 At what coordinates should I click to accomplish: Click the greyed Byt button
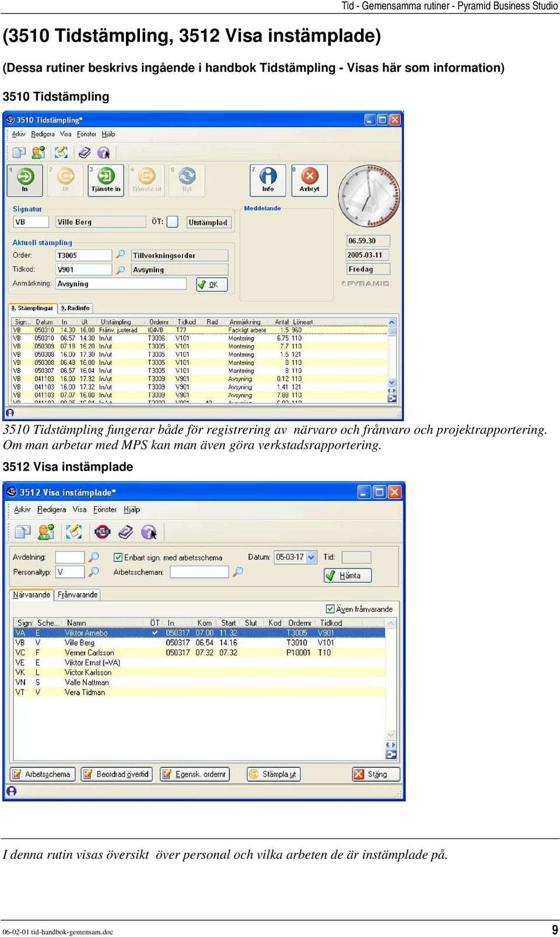point(187,180)
